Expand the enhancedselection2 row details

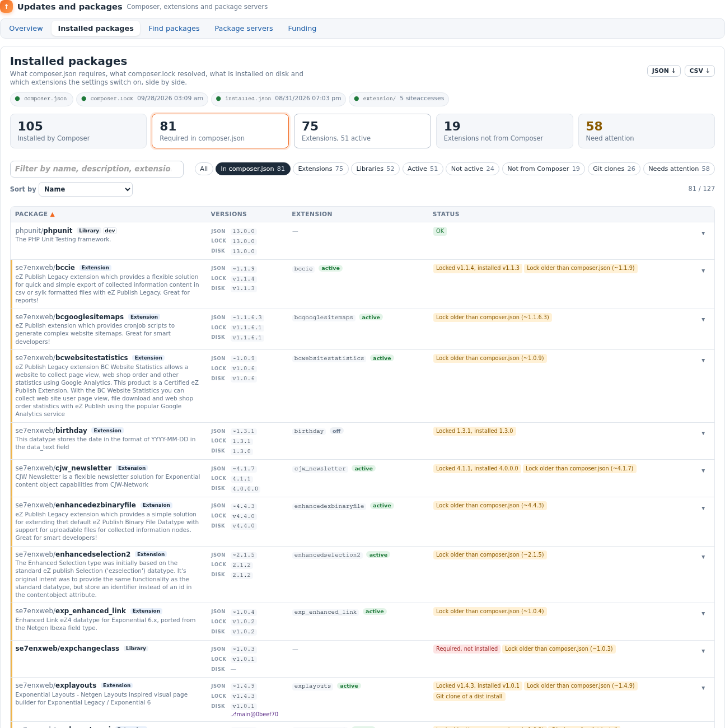coord(703,557)
